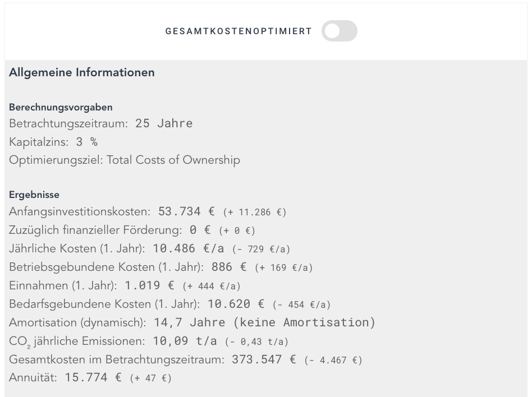
Task: Select the Allgemeine Informationen heading
Action: (x=81, y=72)
